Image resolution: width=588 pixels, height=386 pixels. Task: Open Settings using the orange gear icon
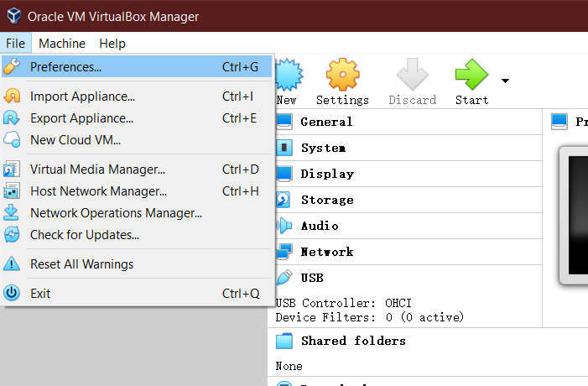[342, 75]
